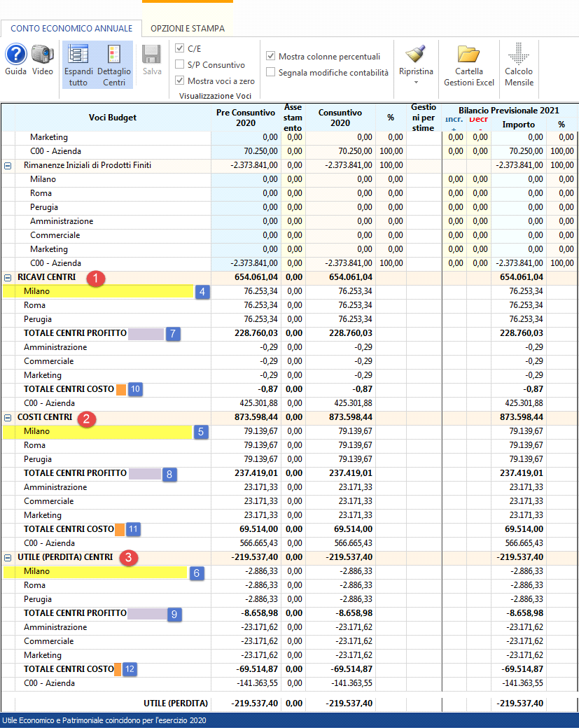Click the Importo column header

(x=519, y=125)
